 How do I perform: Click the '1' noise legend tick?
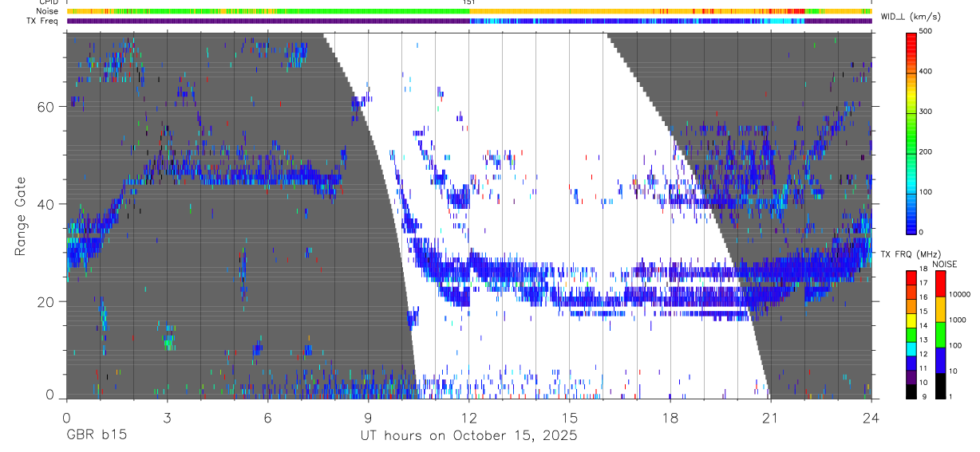click(951, 397)
